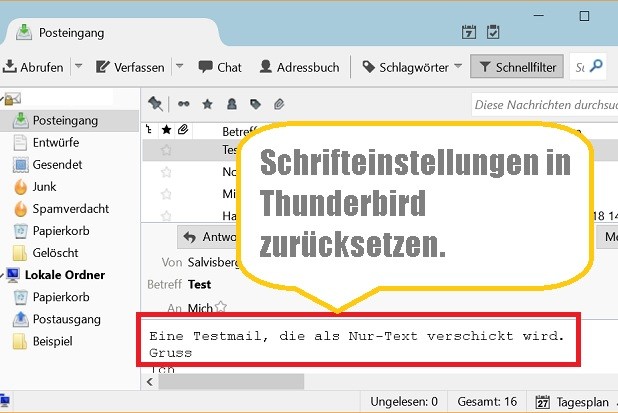The height and width of the screenshot is (413, 618).
Task: Select the Gesendet folder
Action: (57, 164)
